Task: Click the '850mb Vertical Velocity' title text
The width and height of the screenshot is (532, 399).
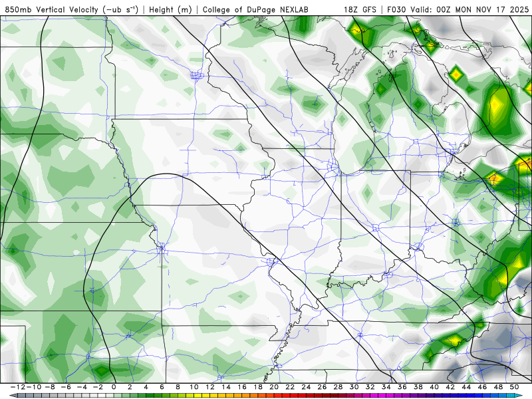Action: point(52,9)
